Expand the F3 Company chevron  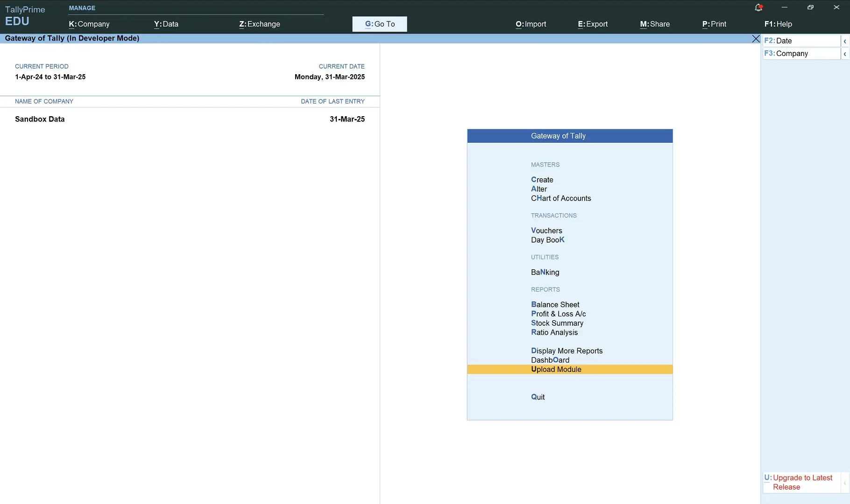pos(844,54)
